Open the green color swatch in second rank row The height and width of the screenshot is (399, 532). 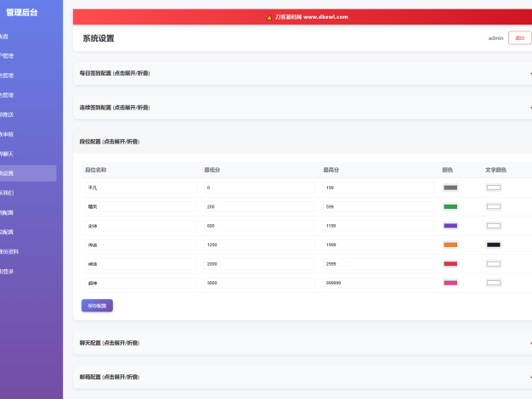click(x=450, y=207)
